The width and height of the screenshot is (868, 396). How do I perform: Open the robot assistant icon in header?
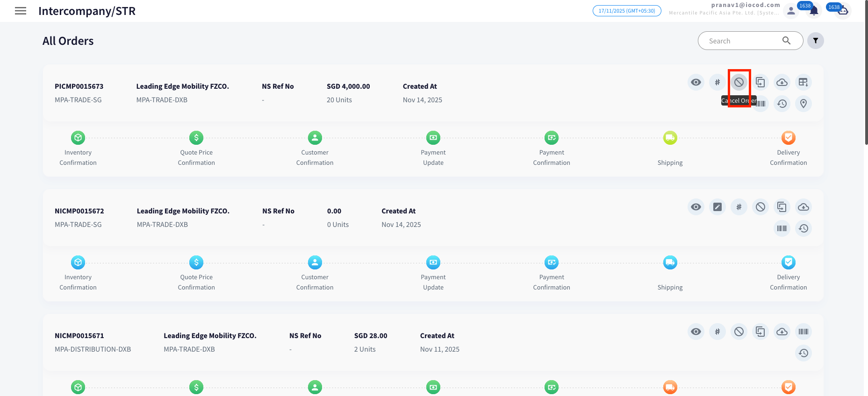pos(843,11)
